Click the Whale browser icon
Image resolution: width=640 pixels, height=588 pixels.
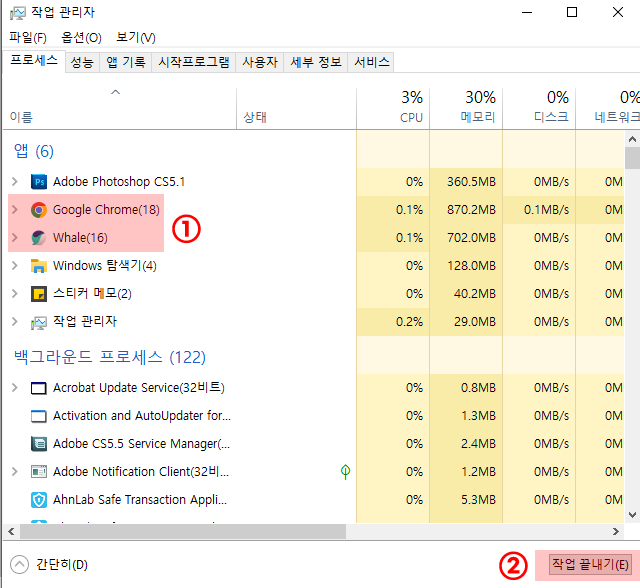click(39, 238)
